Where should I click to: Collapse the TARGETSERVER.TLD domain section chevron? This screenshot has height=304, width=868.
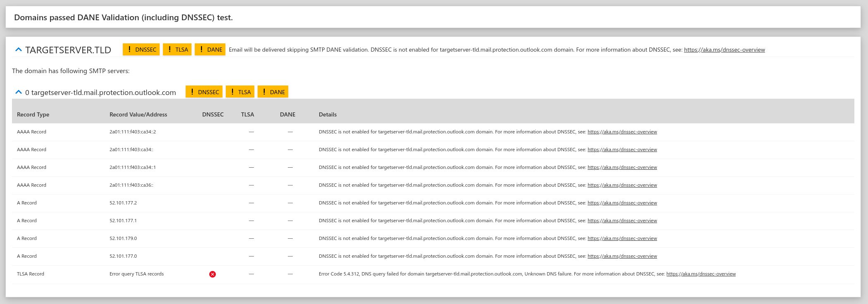(x=18, y=50)
